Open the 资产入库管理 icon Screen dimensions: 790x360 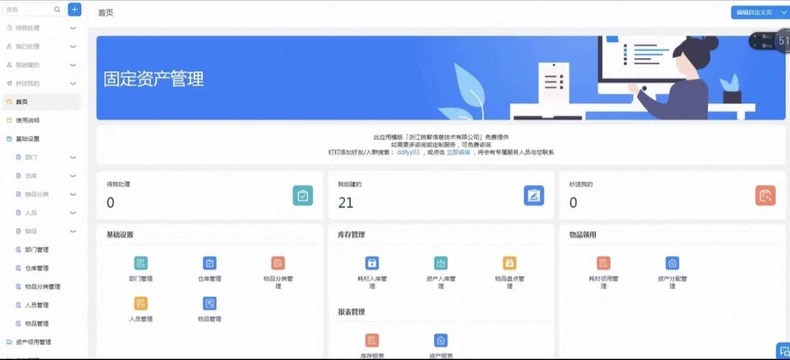(x=441, y=263)
